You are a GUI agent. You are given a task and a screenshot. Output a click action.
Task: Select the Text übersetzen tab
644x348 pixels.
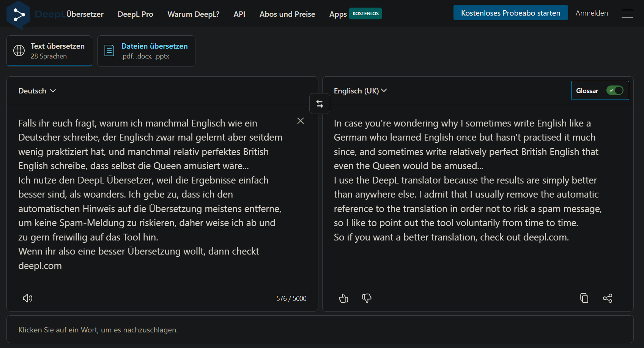(x=49, y=51)
